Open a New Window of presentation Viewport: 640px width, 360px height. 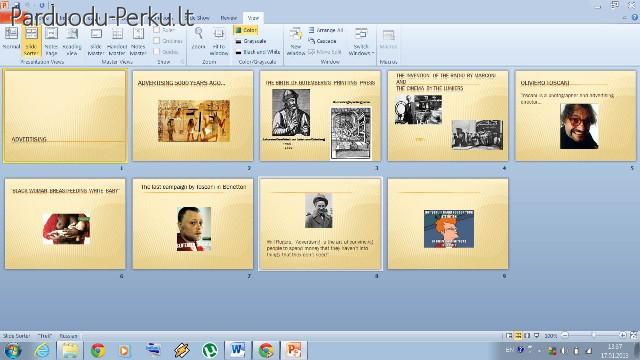click(296, 41)
